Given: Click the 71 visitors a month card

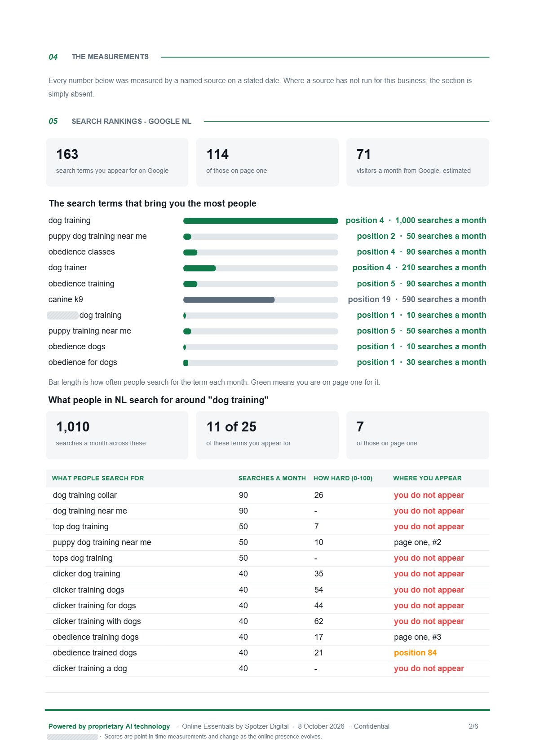Looking at the screenshot, I should click(x=417, y=162).
